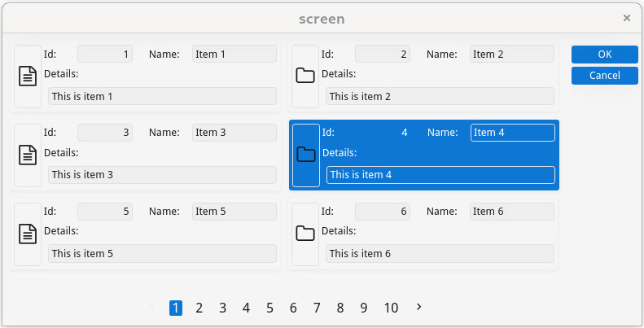Click the Details field 'This is item 5'
The image size is (644, 328).
162,254
